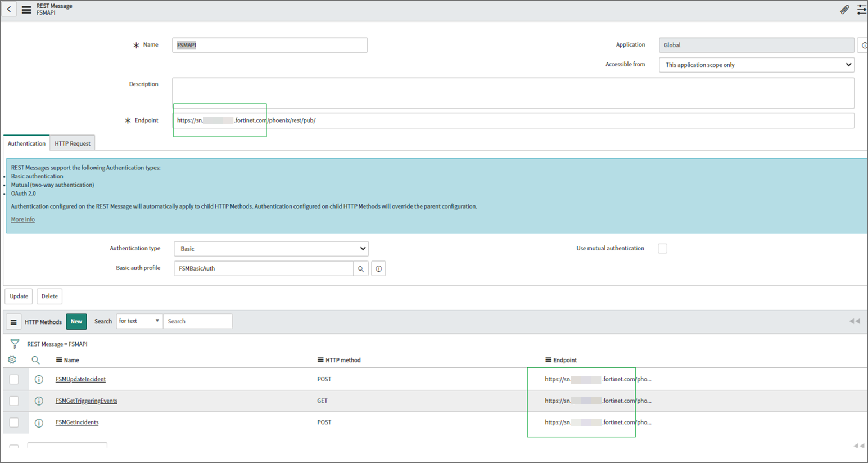Viewport: 868px width, 463px height.
Task: Expand the Authentication type dropdown
Action: click(271, 249)
